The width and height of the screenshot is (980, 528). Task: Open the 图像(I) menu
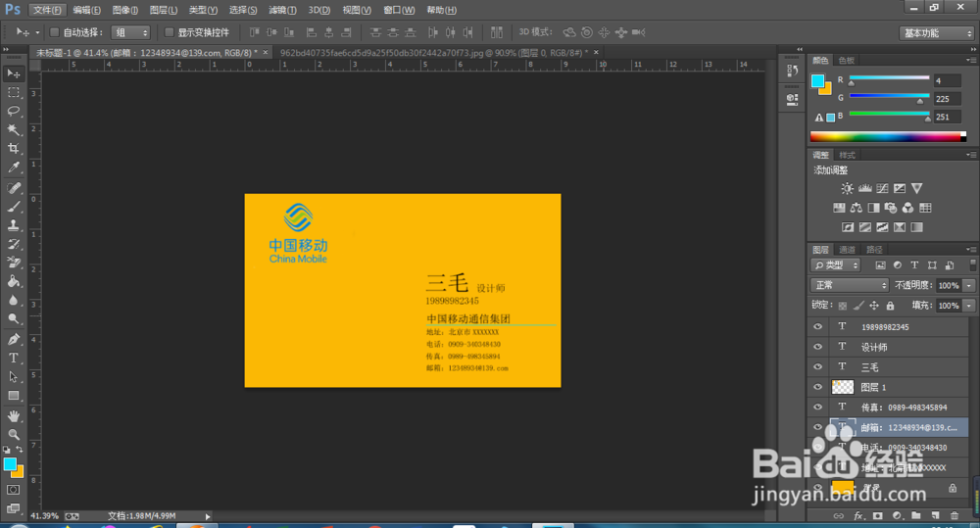(x=125, y=10)
